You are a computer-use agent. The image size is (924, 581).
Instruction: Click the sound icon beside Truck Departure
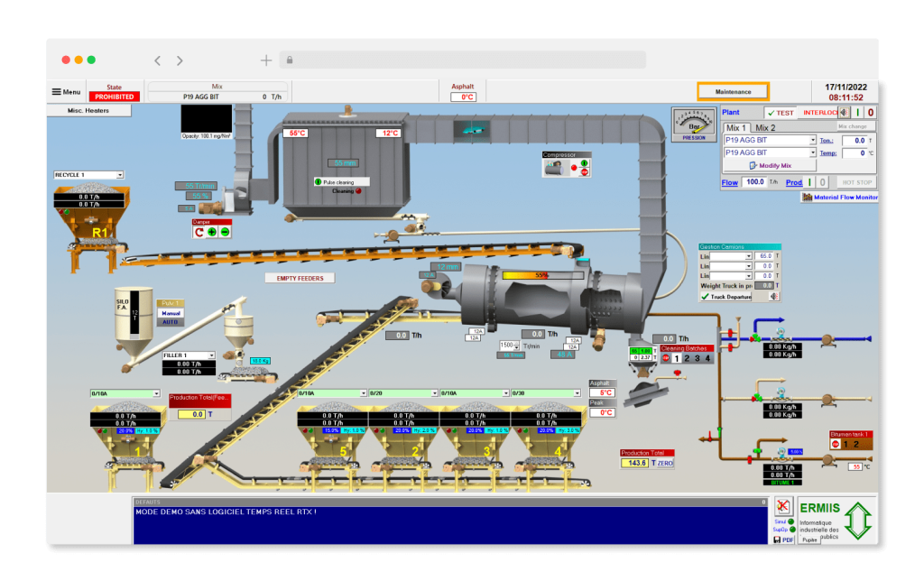tap(773, 296)
